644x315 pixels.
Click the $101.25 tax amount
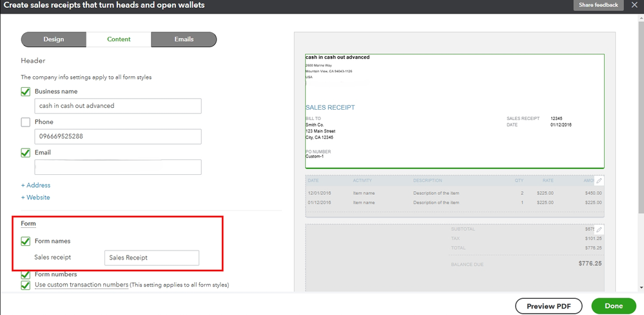594,239
